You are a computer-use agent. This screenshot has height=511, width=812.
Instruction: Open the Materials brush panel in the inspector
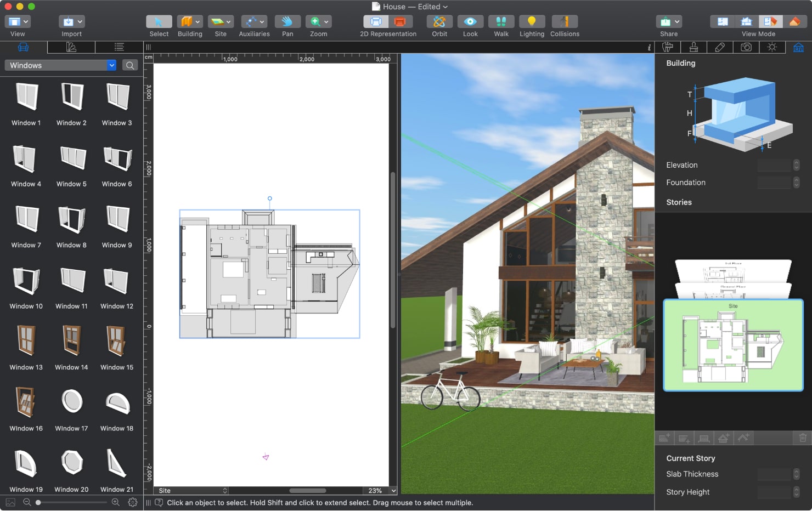coord(693,47)
